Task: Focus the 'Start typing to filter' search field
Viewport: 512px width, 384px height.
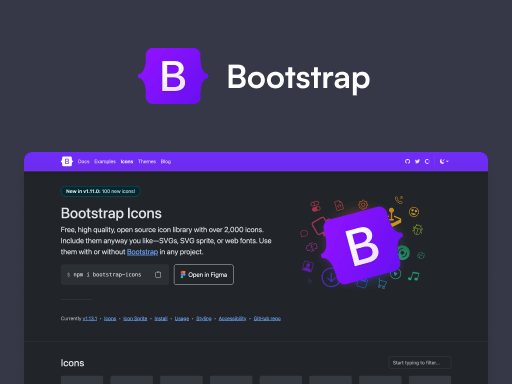Action: [420, 363]
